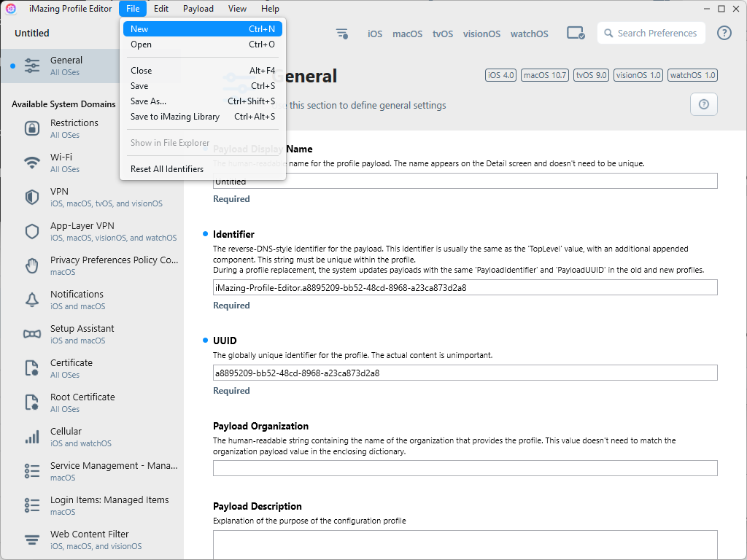Click the tvOS 9.0 version badge
This screenshot has height=560, width=747.
point(591,75)
